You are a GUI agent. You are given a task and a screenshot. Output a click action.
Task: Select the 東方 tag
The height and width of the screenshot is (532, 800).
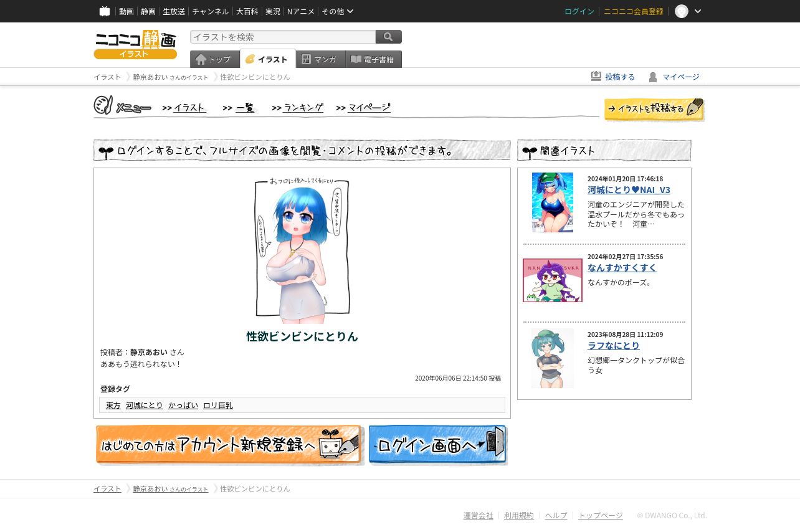113,406
